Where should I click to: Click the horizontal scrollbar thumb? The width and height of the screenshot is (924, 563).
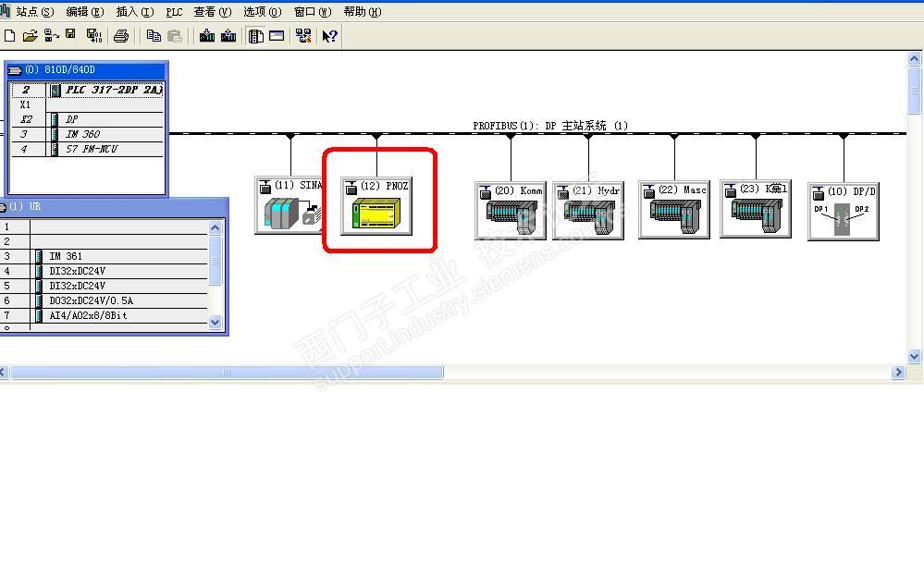click(227, 373)
